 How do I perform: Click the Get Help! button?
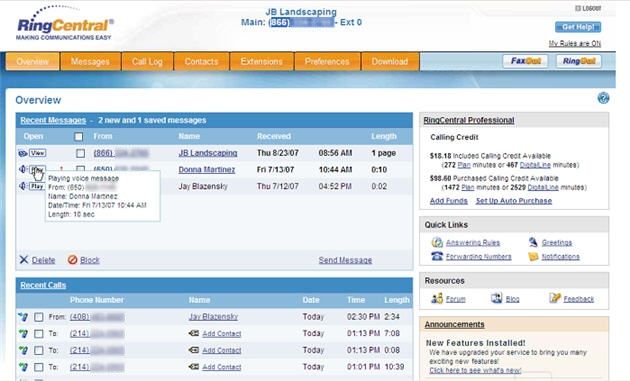(x=578, y=27)
